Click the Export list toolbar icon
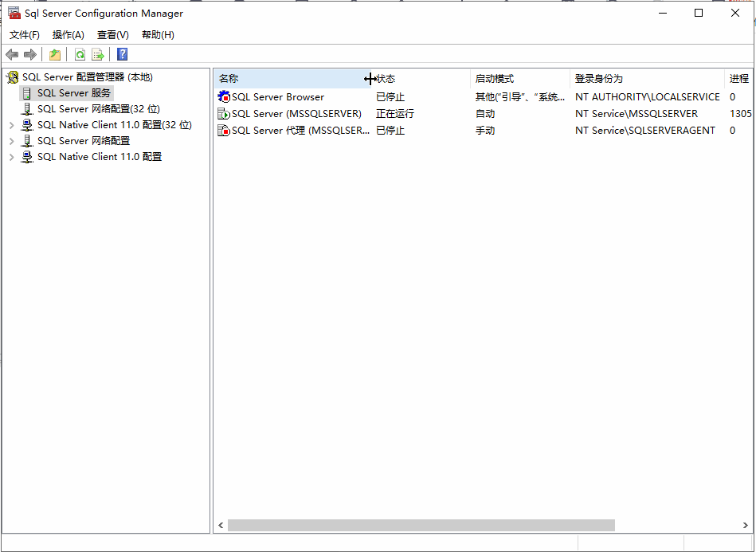756x552 pixels. [x=98, y=54]
